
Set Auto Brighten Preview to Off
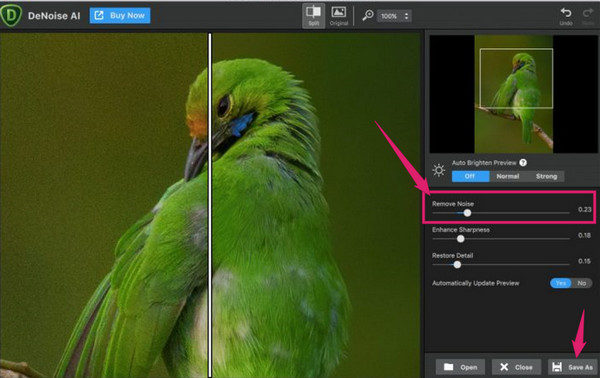(x=470, y=176)
